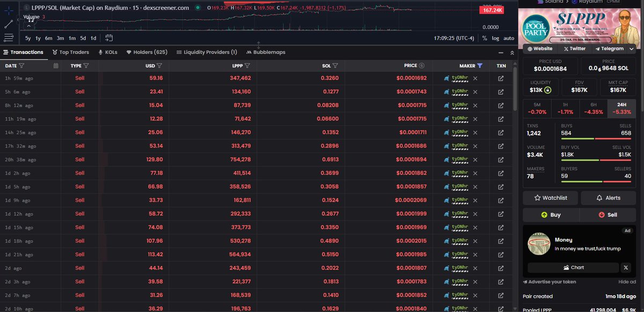Open active MAKER filter funnel icon
The image size is (644, 312).
480,66
